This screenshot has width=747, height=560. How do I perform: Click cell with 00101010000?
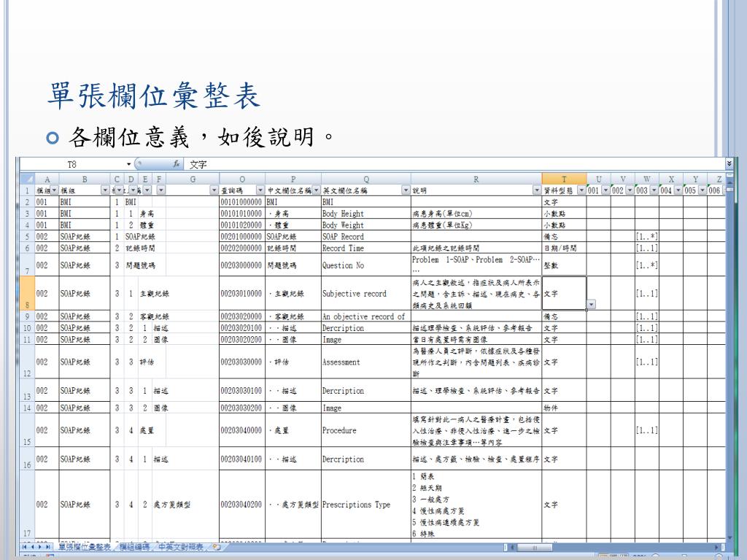[x=242, y=214]
